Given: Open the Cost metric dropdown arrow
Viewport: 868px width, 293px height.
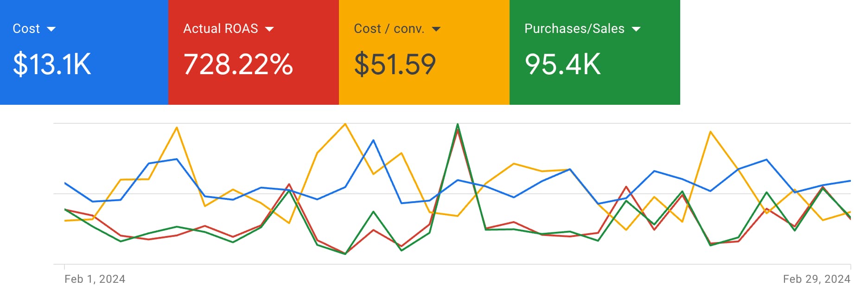Looking at the screenshot, I should (x=51, y=29).
